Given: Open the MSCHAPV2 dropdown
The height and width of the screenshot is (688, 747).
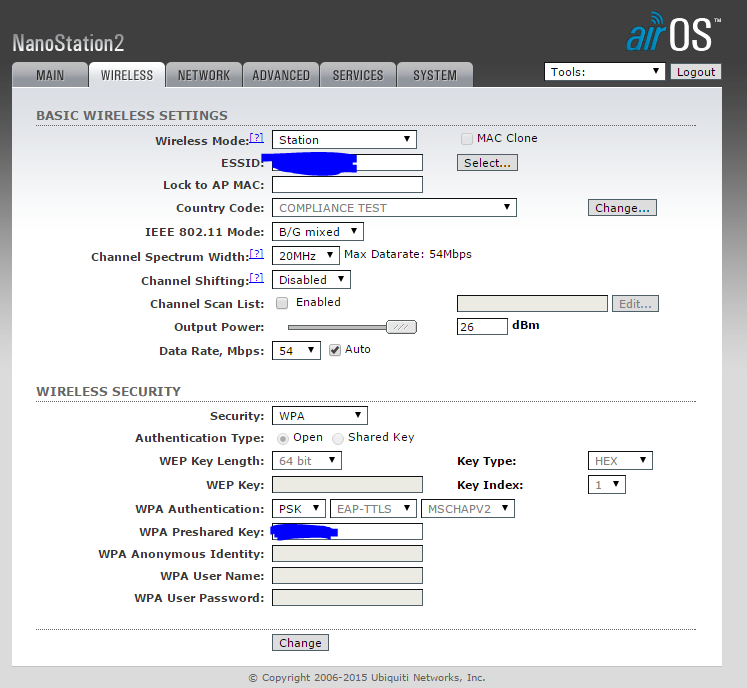Looking at the screenshot, I should pyautogui.click(x=468, y=508).
